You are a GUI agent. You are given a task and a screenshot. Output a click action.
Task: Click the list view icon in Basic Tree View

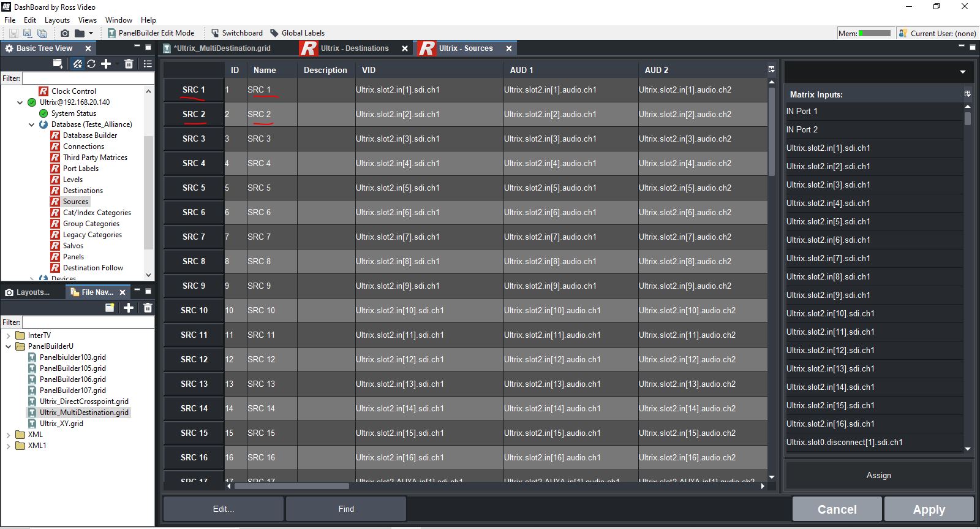point(148,63)
